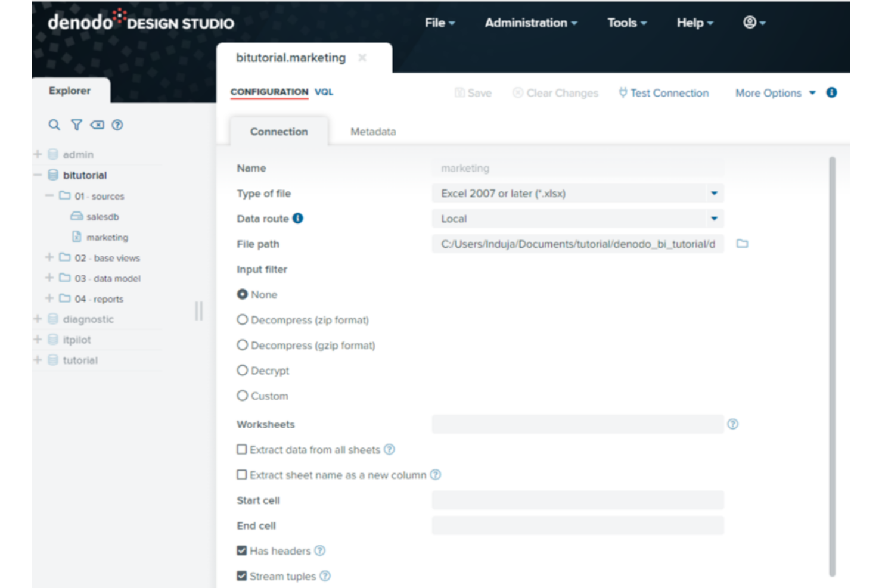This screenshot has height=588, width=882.
Task: Select the Connection tab
Action: [279, 132]
